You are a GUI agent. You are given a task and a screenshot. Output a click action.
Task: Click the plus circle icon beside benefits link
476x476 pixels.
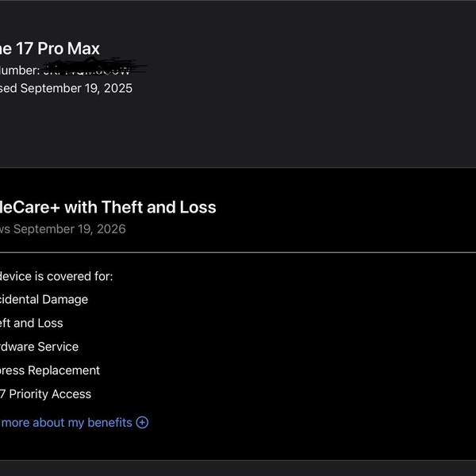tap(142, 422)
